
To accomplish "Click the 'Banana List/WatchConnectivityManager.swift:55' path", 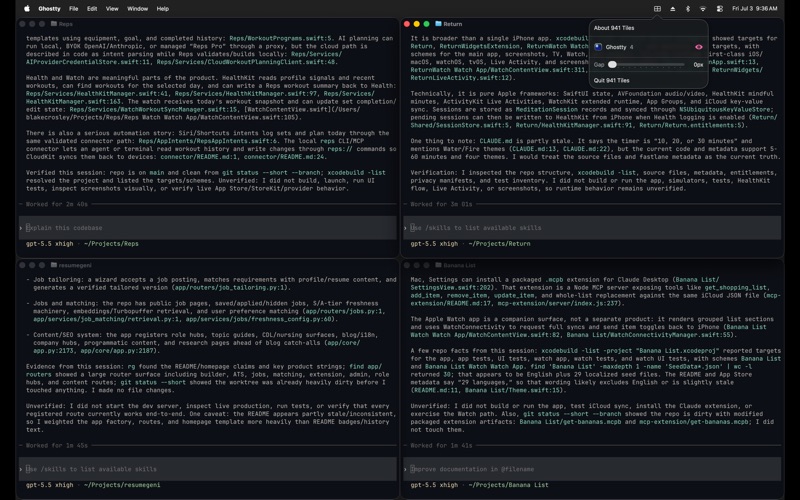I will (648, 335).
